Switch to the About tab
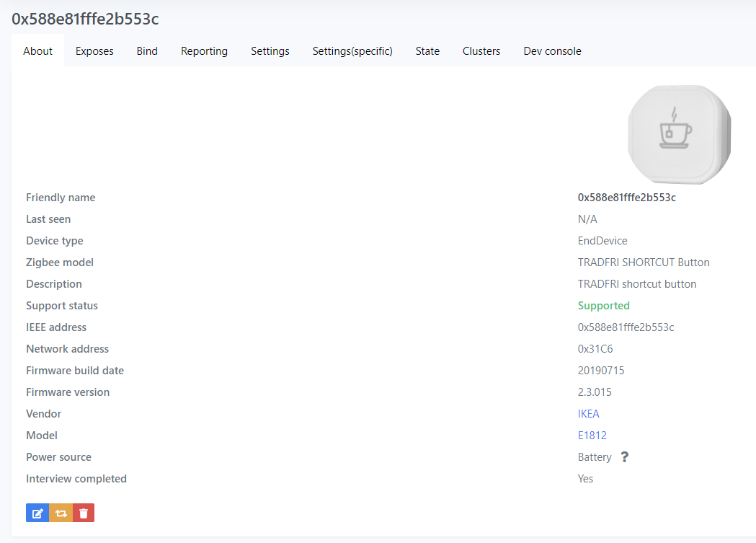The image size is (756, 543). click(37, 51)
